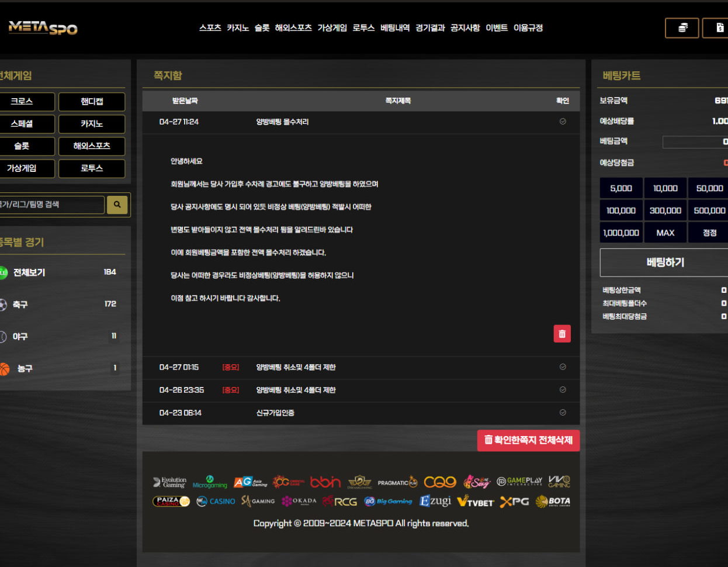The image size is (728, 567).
Task: Click the METASPO logo
Action: (43, 27)
